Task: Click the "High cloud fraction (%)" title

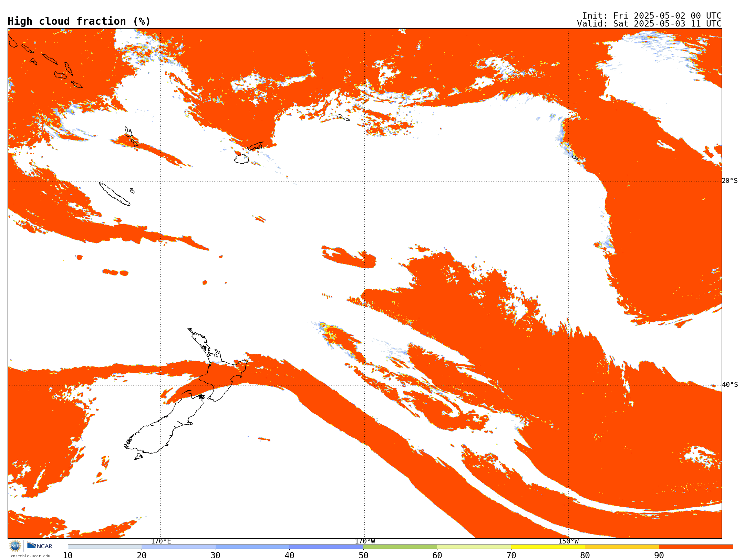Action: click(79, 21)
